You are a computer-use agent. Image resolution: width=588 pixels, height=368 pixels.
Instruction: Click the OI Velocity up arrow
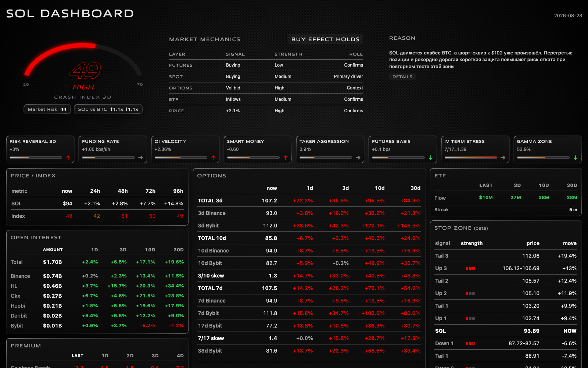tap(213, 158)
